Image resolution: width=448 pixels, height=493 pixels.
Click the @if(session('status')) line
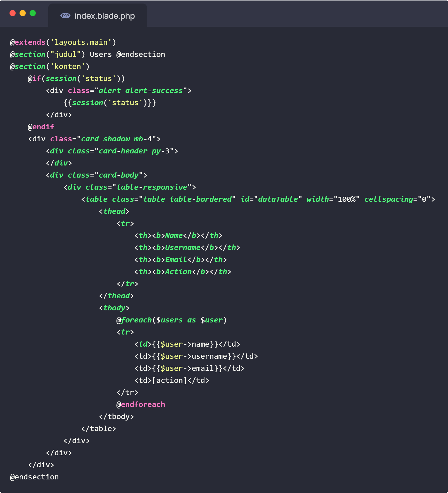tap(76, 78)
